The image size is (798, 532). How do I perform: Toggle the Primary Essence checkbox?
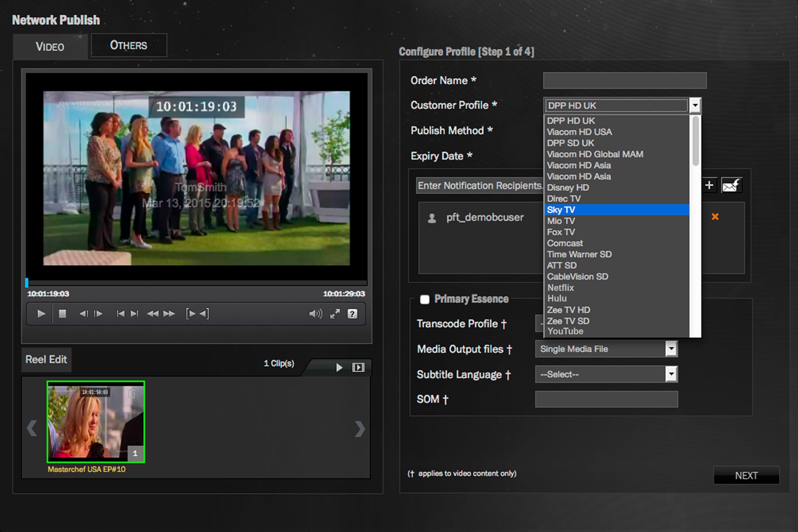coord(425,299)
